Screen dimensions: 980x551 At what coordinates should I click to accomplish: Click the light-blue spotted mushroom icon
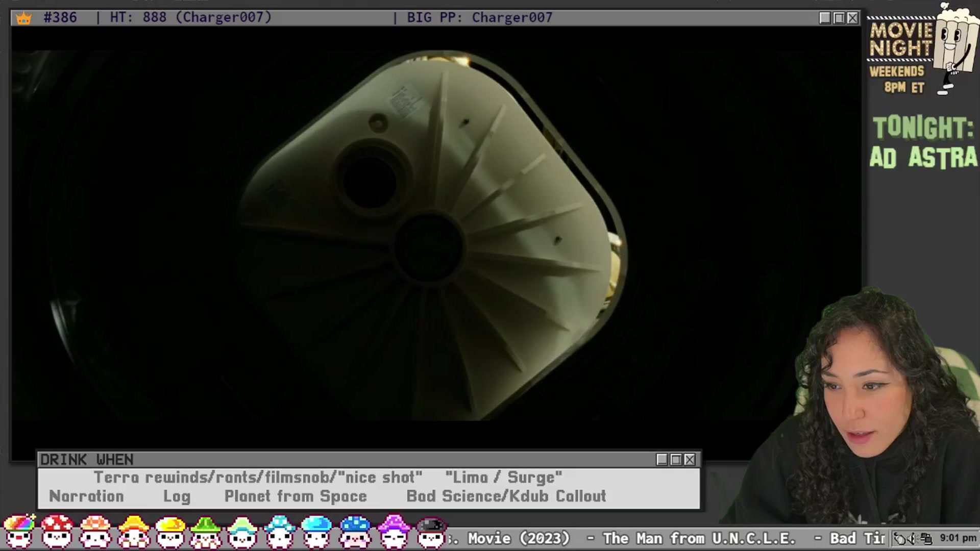(x=280, y=532)
